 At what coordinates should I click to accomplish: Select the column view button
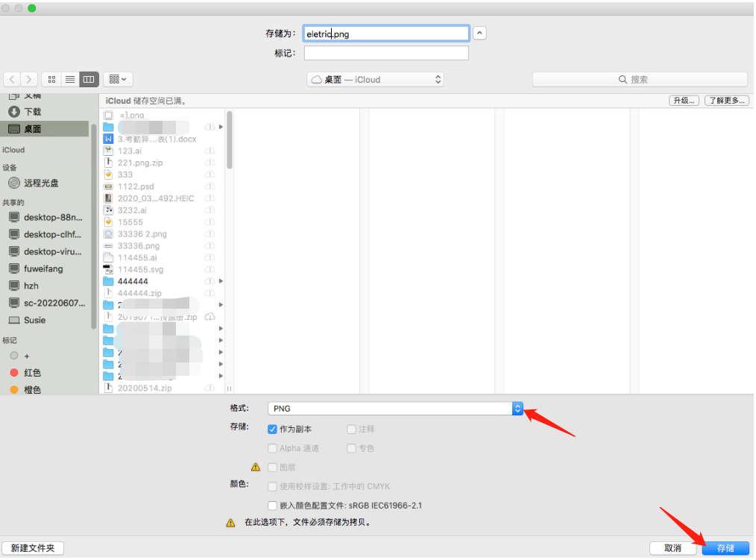[x=89, y=79]
